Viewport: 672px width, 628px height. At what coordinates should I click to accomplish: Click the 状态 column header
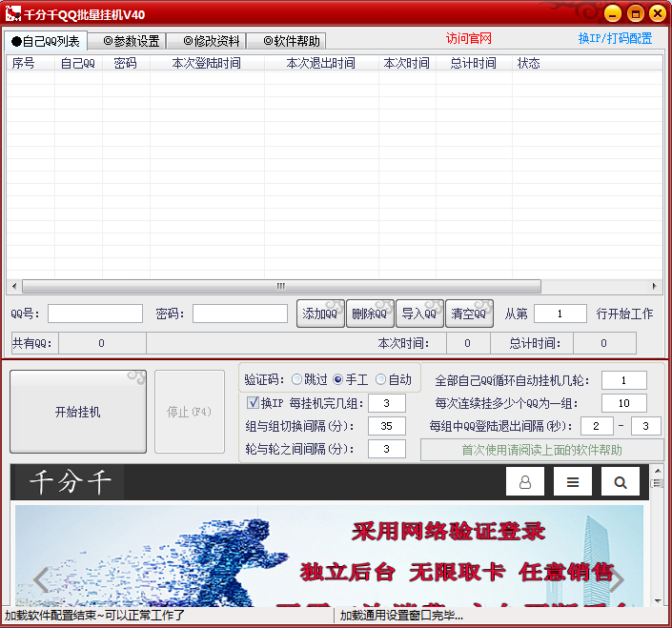(587, 63)
